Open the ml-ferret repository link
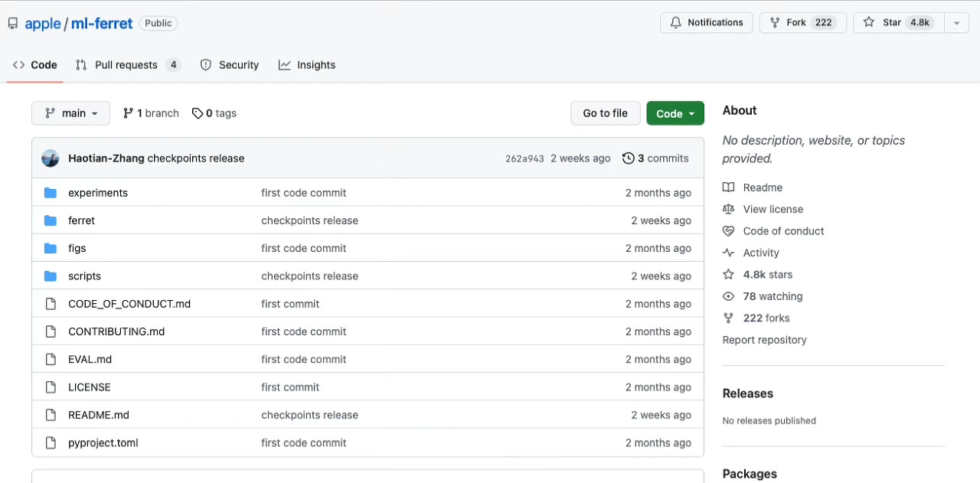The height and width of the screenshot is (483, 980). (x=102, y=24)
